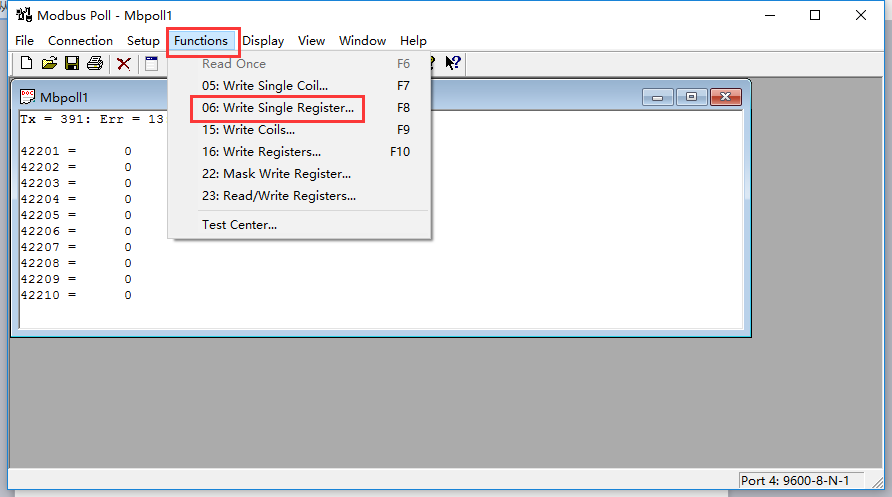
Task: Maximize the Modbus Poll main window
Action: [815, 15]
